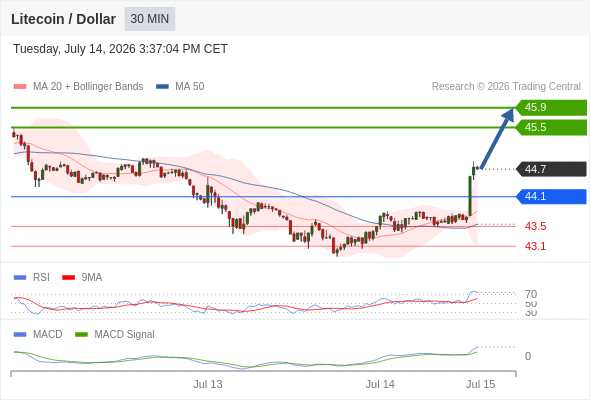Click the Litecoin / Dollar title
The width and height of the screenshot is (590, 400).
coord(63,19)
